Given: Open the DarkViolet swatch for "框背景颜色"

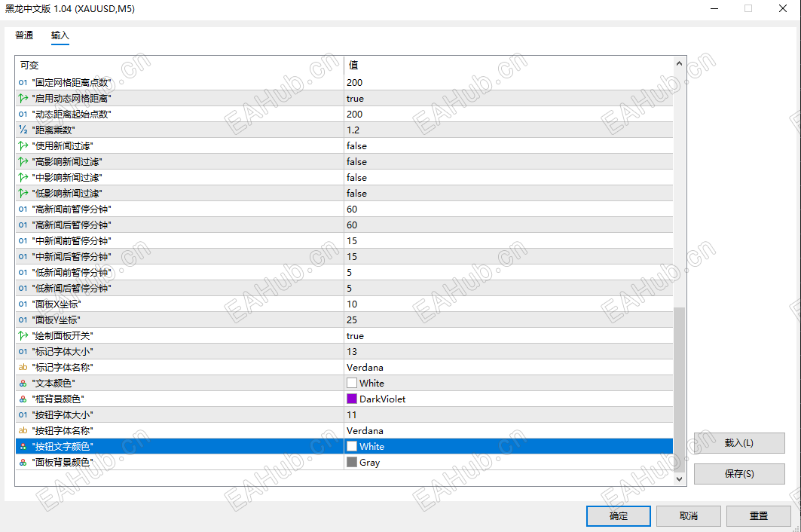Looking at the screenshot, I should tap(351, 399).
